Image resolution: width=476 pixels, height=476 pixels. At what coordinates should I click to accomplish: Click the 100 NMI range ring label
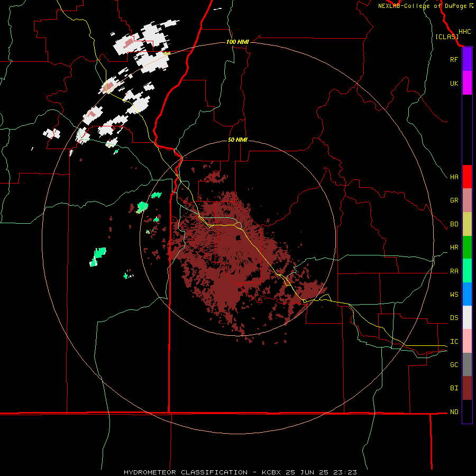(x=237, y=42)
